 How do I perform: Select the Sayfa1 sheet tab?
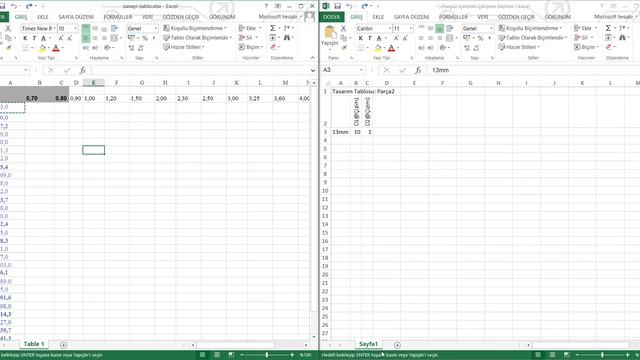pyautogui.click(x=368, y=344)
